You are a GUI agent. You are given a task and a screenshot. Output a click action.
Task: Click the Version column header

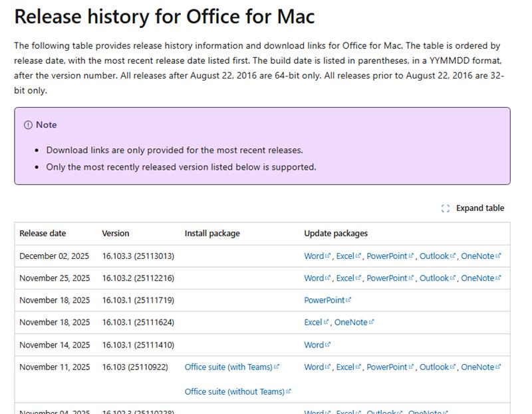[115, 234]
